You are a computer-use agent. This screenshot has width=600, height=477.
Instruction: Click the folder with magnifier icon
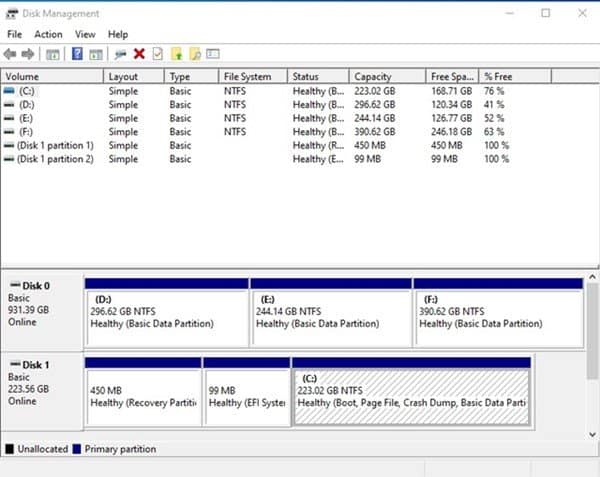[195, 54]
